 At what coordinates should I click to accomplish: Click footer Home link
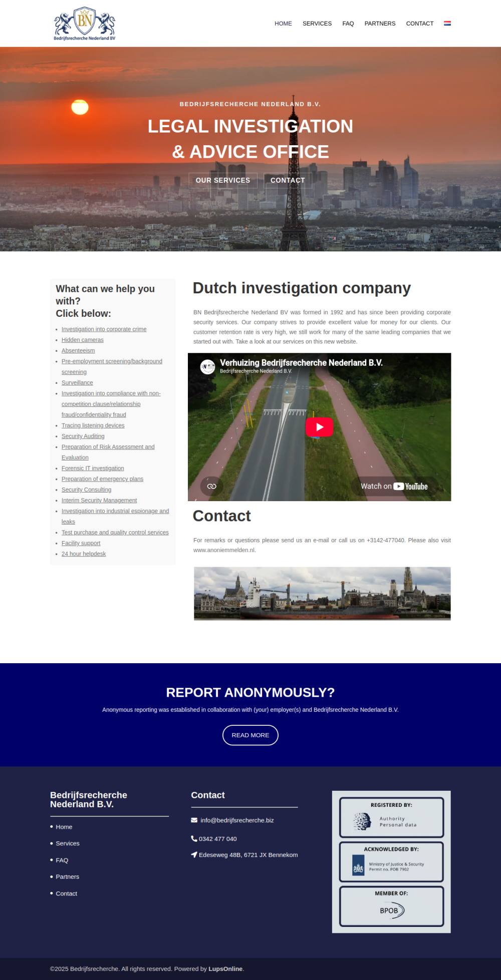tap(64, 827)
